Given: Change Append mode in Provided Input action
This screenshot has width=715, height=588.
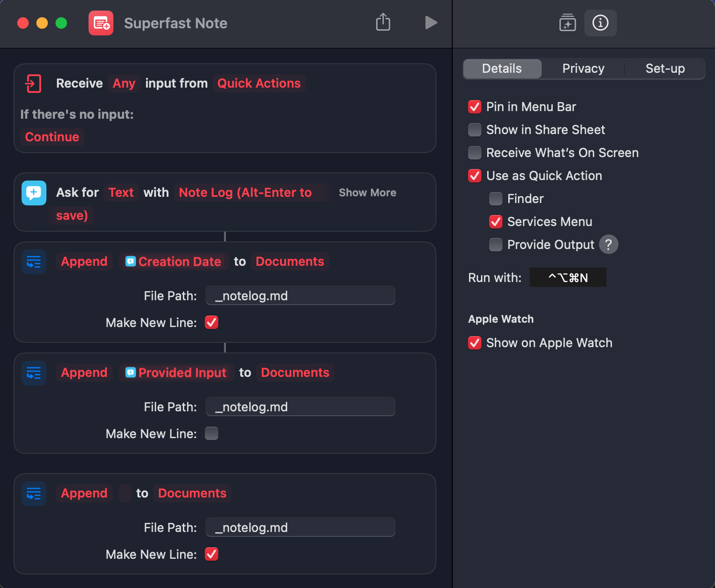Looking at the screenshot, I should tap(84, 373).
